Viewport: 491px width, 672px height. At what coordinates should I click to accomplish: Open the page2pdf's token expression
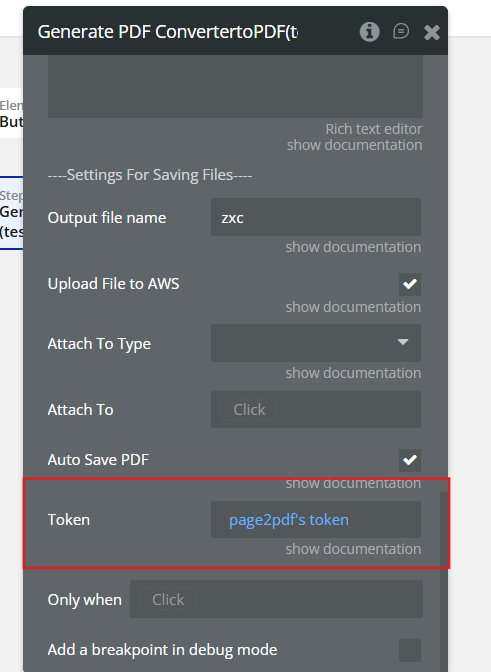[x=289, y=520]
